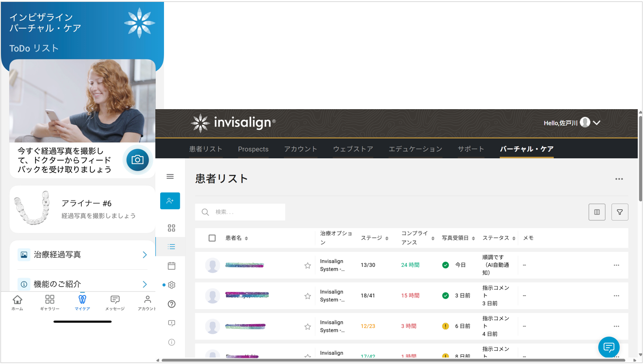Open the アライナー #6 card

click(x=82, y=209)
